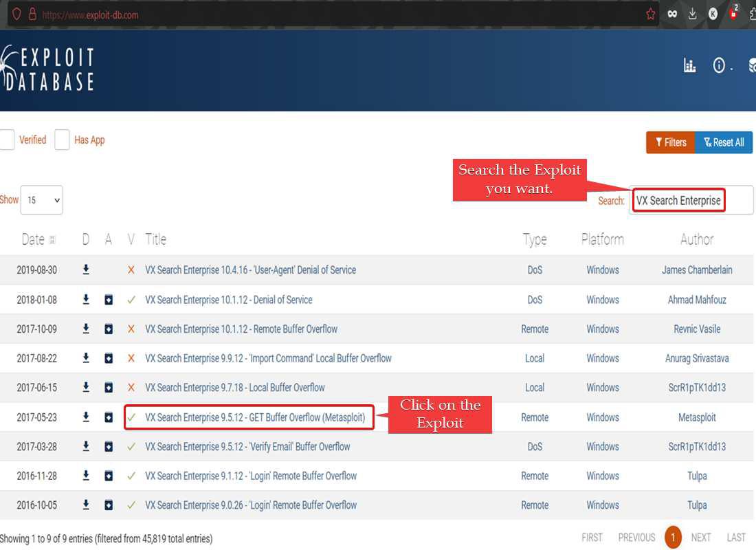Download the 2016-11-28 Login overflow exploit
This screenshot has height=550, width=756.
(86, 476)
